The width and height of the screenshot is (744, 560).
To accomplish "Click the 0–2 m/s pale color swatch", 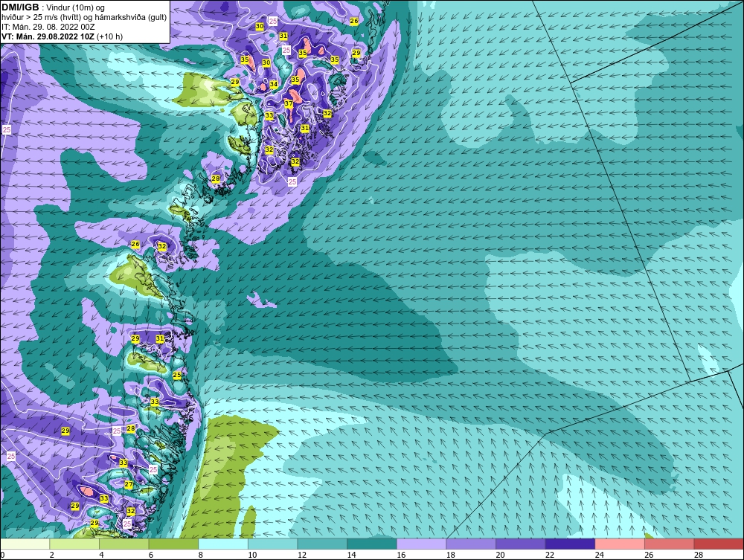I will (x=25, y=544).
